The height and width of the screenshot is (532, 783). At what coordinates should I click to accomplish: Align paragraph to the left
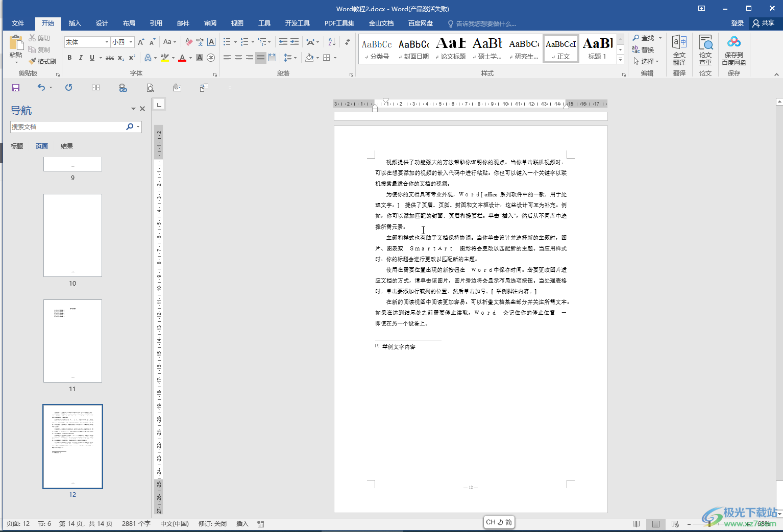click(x=227, y=58)
